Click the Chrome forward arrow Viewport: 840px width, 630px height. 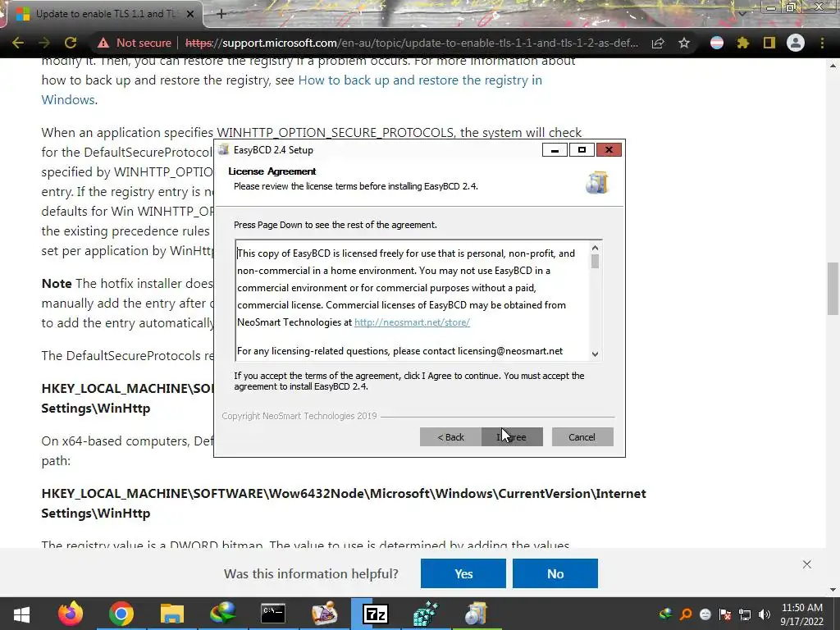[x=44, y=43]
